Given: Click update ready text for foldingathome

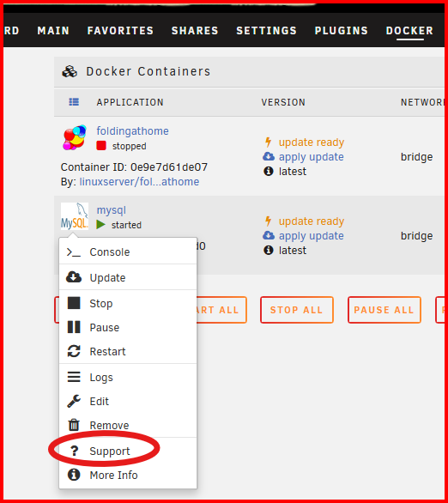Looking at the screenshot, I should click(x=312, y=142).
